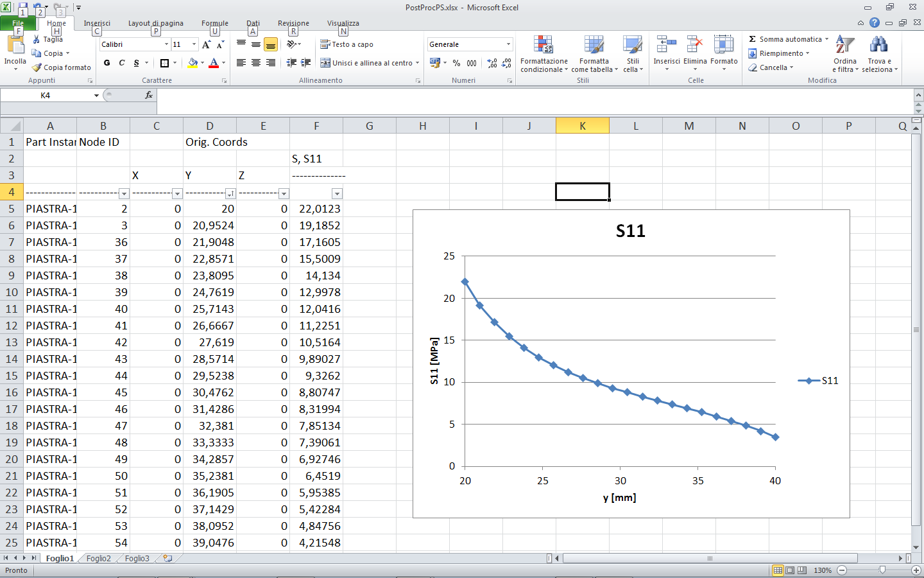Open filter dropdown in column B

point(124,193)
